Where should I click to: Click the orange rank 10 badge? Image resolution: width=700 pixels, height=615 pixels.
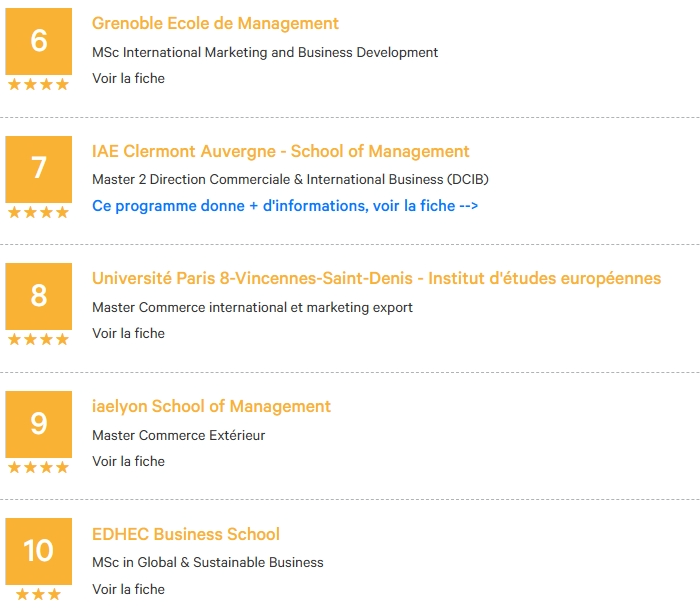[38, 551]
